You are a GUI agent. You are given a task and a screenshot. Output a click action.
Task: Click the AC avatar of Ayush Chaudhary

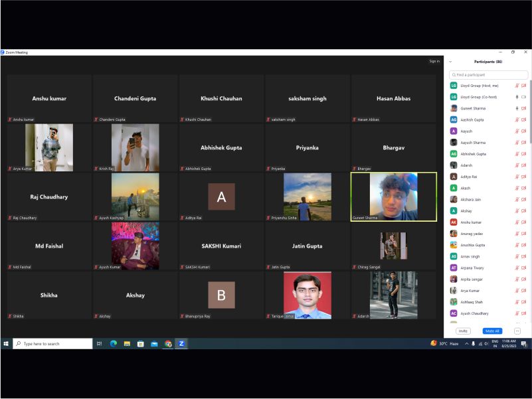coord(454,313)
